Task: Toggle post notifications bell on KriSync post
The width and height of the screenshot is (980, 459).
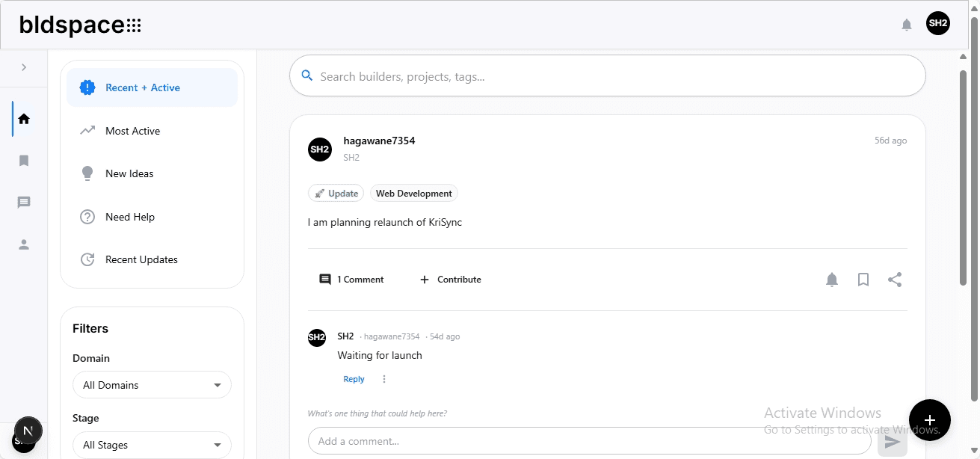Action: click(832, 280)
